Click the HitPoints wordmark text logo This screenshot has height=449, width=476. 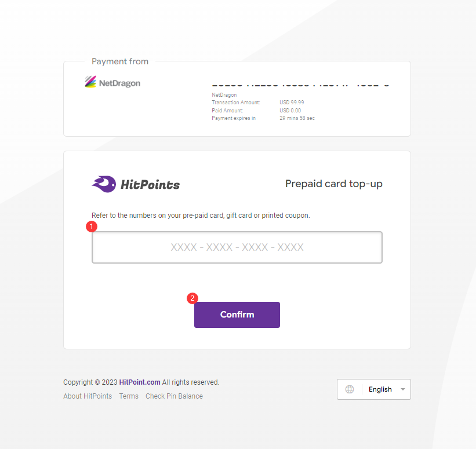click(x=150, y=185)
